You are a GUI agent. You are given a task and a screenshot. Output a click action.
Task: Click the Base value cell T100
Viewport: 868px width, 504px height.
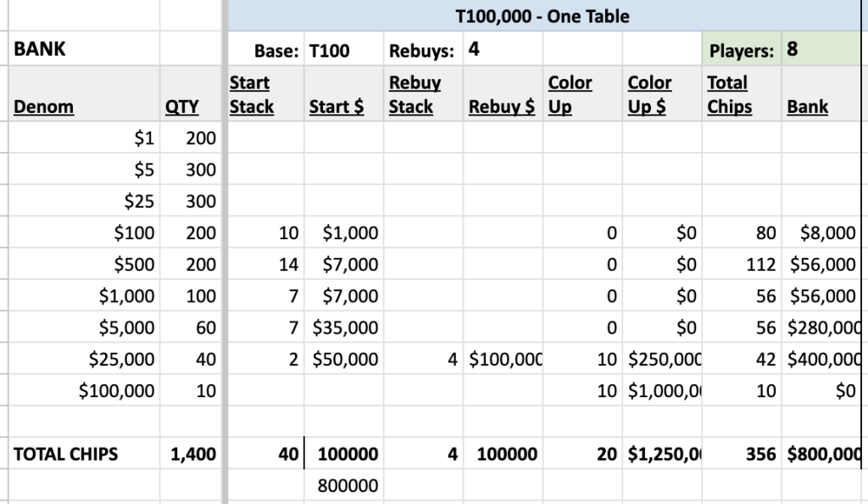tap(343, 48)
